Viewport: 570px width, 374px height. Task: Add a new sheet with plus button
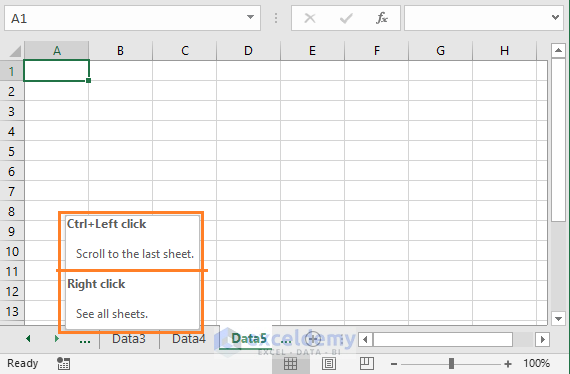[313, 339]
